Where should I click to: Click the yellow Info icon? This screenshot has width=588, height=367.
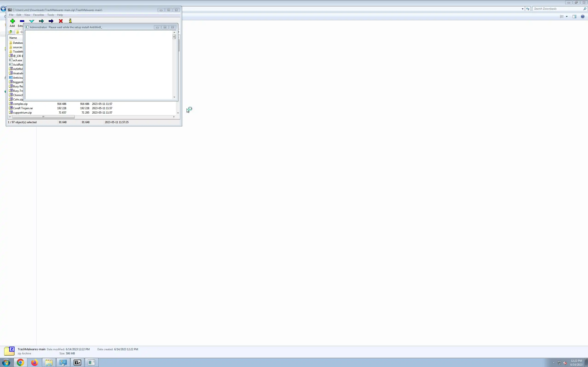point(70,21)
